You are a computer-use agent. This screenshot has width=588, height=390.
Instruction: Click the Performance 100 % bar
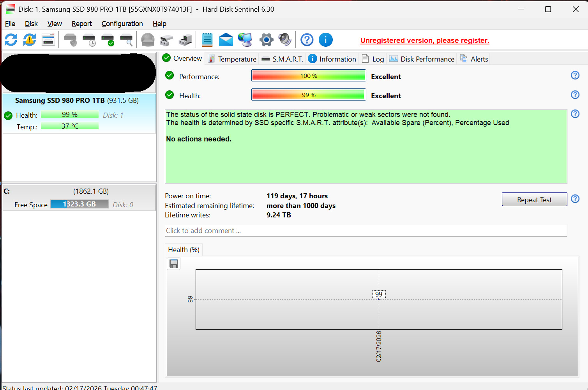(309, 76)
